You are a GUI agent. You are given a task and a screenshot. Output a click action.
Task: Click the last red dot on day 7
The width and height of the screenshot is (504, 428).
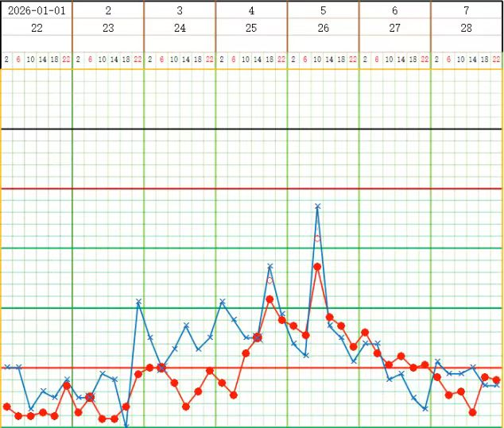[497, 380]
